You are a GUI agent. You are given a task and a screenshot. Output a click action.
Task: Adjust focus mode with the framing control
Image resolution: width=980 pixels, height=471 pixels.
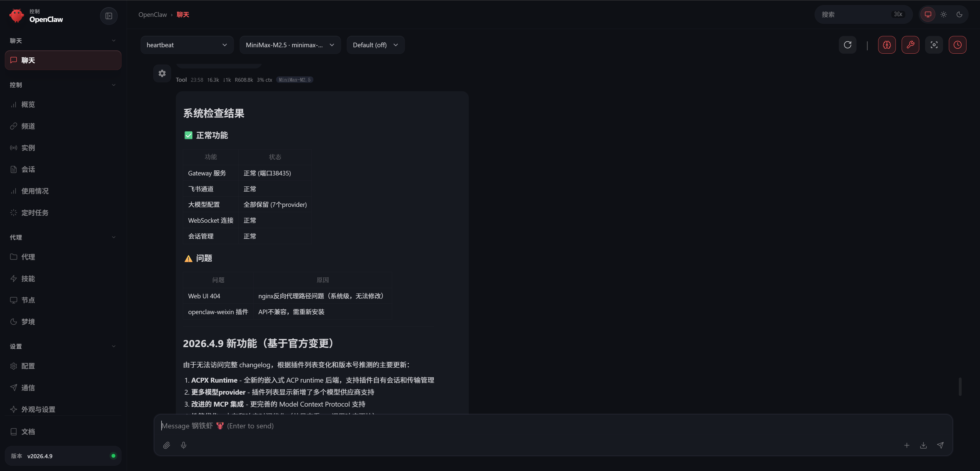point(934,44)
